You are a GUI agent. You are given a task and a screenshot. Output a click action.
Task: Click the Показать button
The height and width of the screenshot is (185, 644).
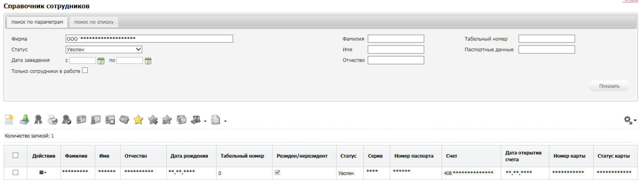point(609,86)
